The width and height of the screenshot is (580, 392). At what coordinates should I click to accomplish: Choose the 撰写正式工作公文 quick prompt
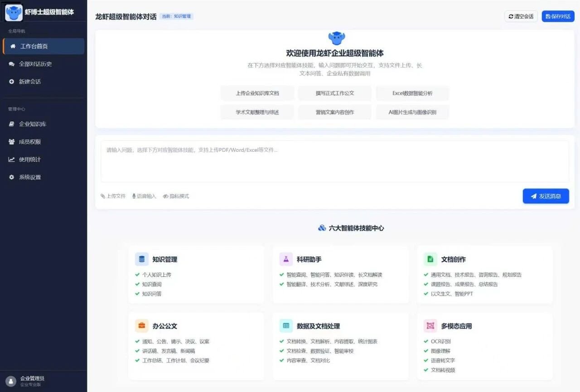pos(335,93)
